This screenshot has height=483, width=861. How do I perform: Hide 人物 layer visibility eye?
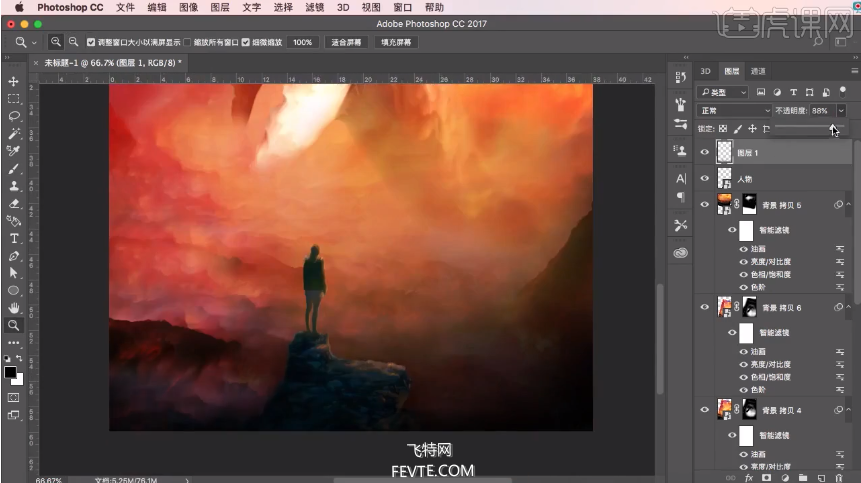705,178
